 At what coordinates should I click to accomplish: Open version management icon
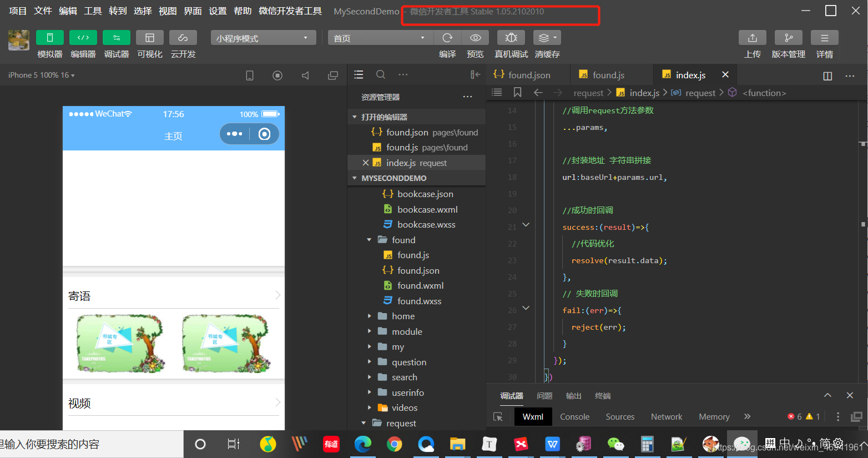[x=789, y=38]
